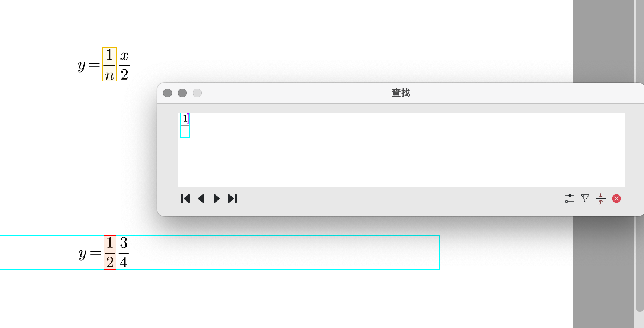Click the x/2 fraction in first formula
The height and width of the screenshot is (328, 644).
point(124,65)
